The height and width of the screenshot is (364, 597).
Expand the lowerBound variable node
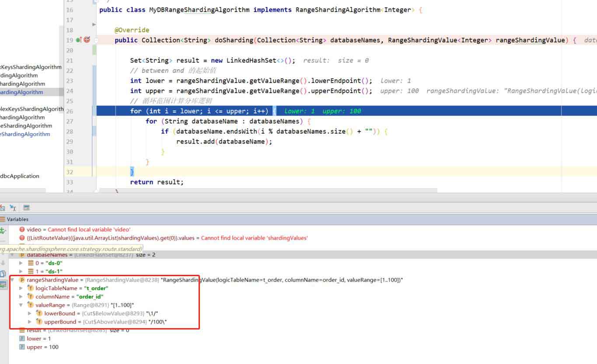[30, 313]
